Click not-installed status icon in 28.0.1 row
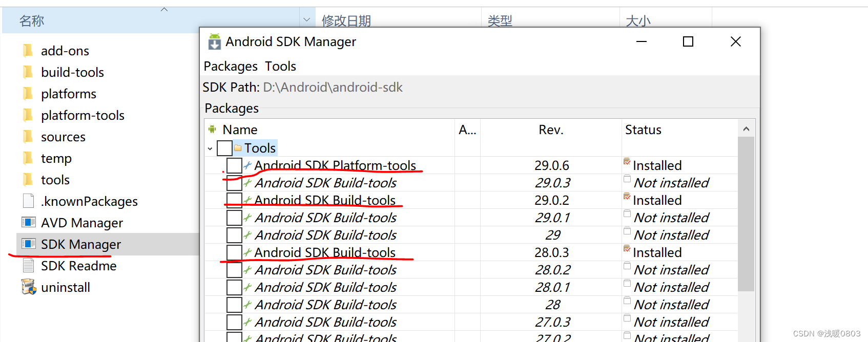Screen dimensions: 868x342 tap(627, 284)
